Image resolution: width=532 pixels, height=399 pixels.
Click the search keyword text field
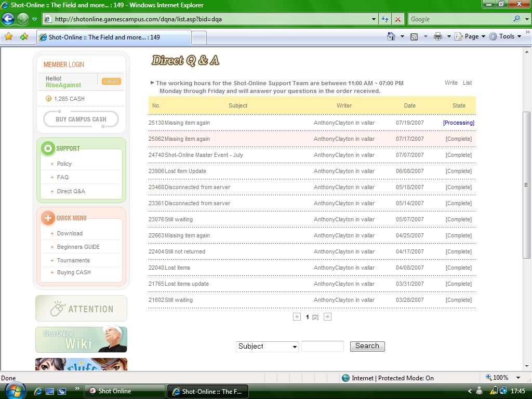point(322,347)
